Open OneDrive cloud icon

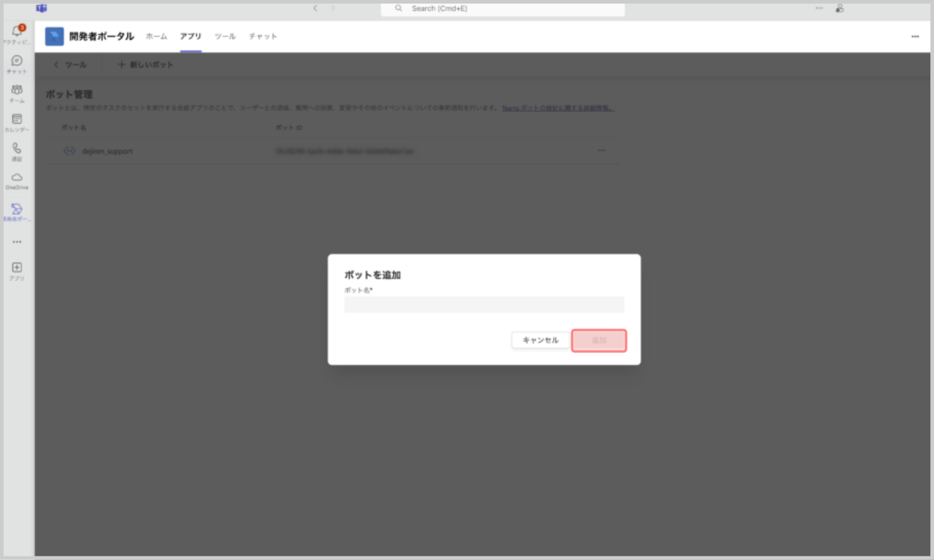click(17, 178)
